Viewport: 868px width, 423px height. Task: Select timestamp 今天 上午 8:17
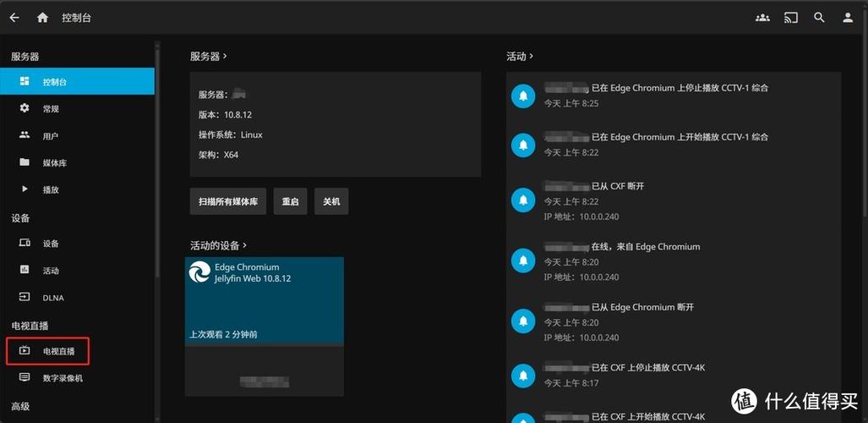coord(570,383)
